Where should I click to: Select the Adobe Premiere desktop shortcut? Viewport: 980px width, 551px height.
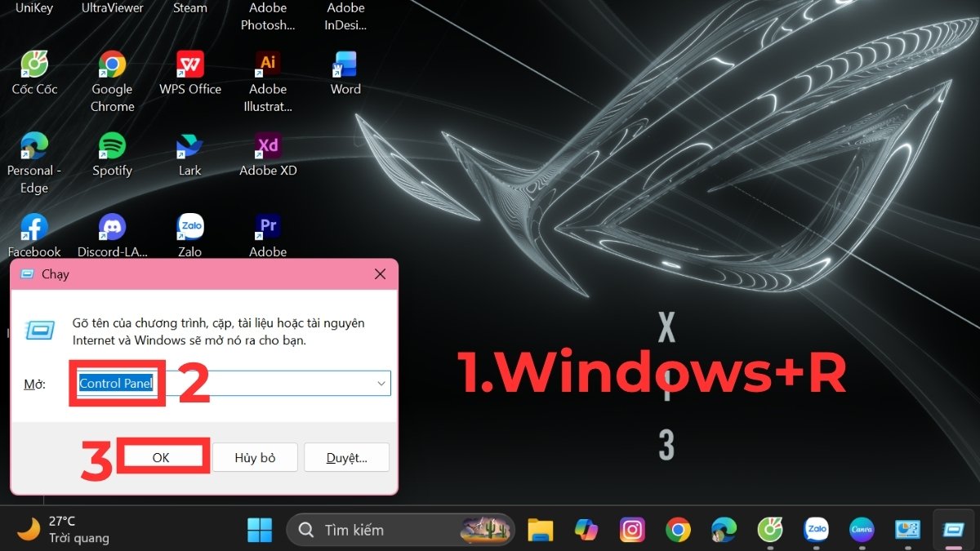pos(268,235)
